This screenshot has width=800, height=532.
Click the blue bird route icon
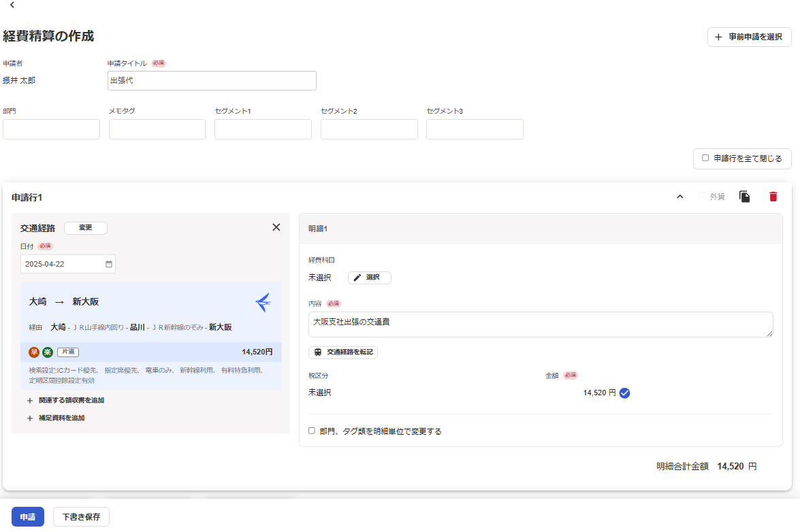pyautogui.click(x=263, y=302)
